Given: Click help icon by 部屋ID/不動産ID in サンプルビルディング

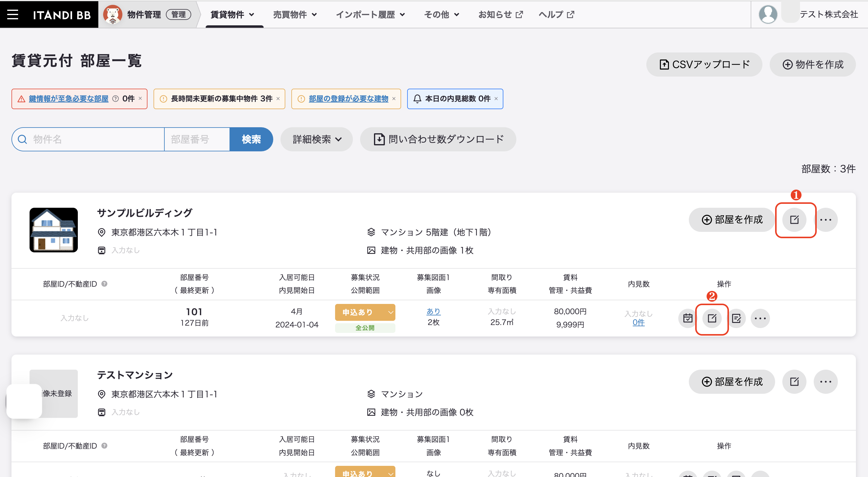Looking at the screenshot, I should pyautogui.click(x=104, y=284).
